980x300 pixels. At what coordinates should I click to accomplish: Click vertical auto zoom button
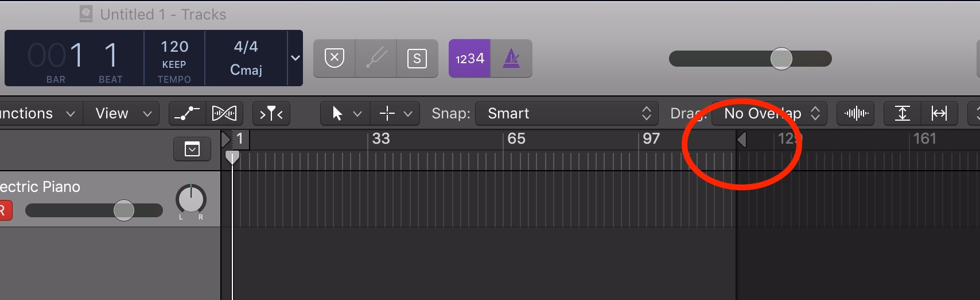tap(902, 113)
